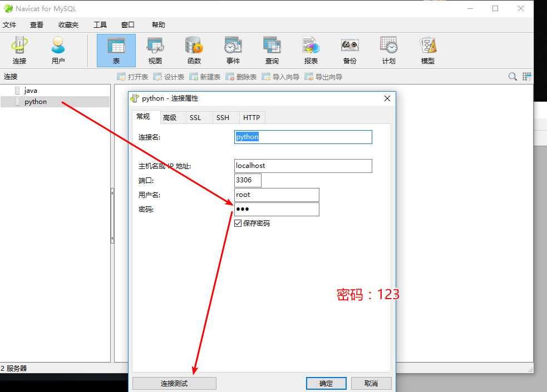The width and height of the screenshot is (547, 392).
Task: Click the '2 服务器' status bar text
Action: [14, 368]
